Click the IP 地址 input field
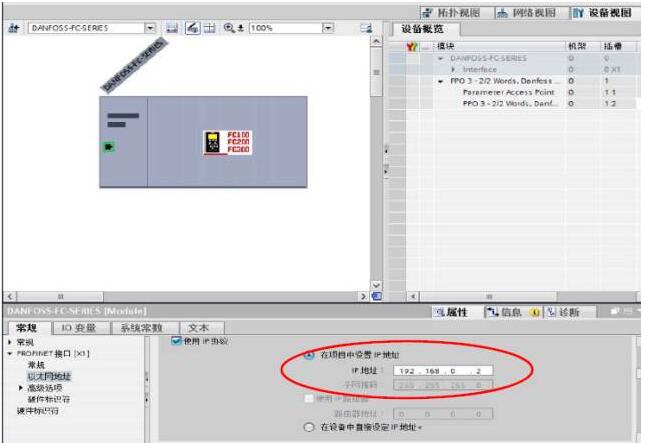 pos(435,370)
